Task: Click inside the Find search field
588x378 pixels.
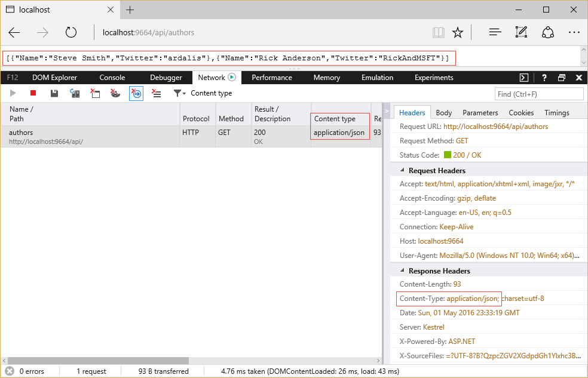Action: 538,94
